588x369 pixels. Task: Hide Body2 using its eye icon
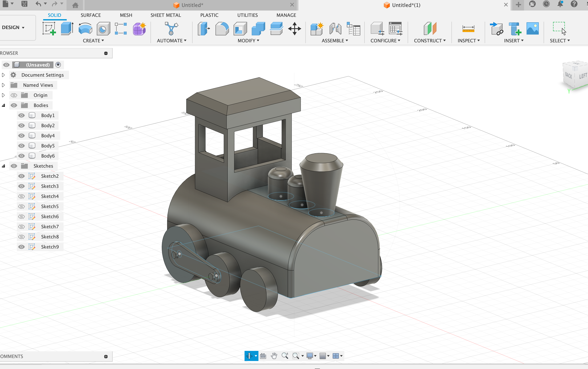[x=21, y=126]
